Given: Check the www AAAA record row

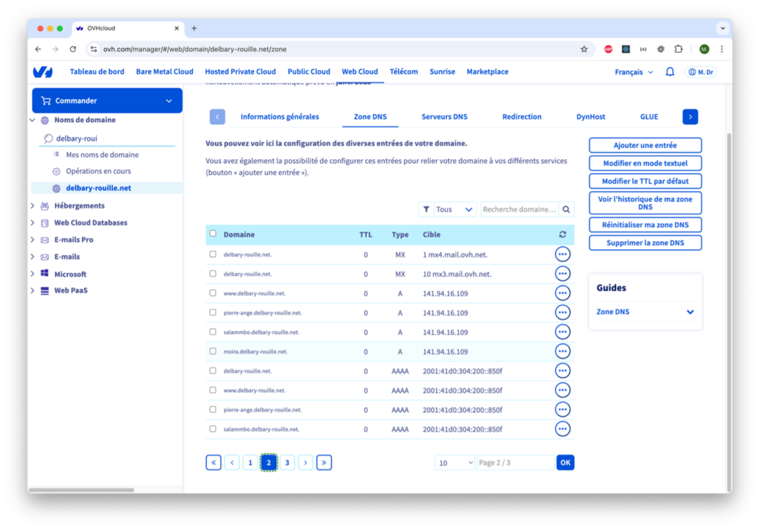Looking at the screenshot, I should tap(213, 390).
